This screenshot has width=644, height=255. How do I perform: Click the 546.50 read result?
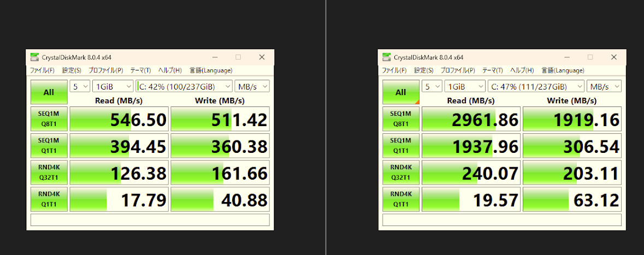pos(119,119)
